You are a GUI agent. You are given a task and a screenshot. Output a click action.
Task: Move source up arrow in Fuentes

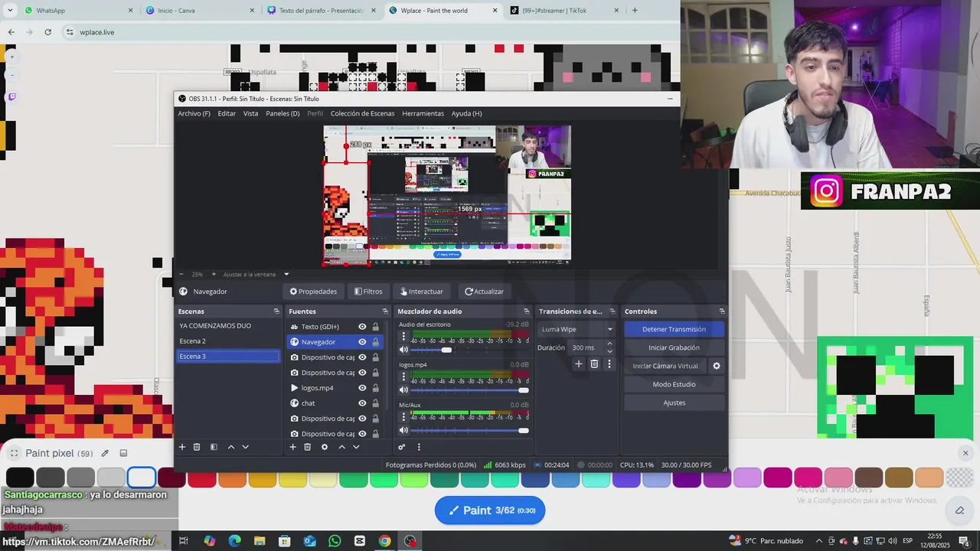coord(341,447)
